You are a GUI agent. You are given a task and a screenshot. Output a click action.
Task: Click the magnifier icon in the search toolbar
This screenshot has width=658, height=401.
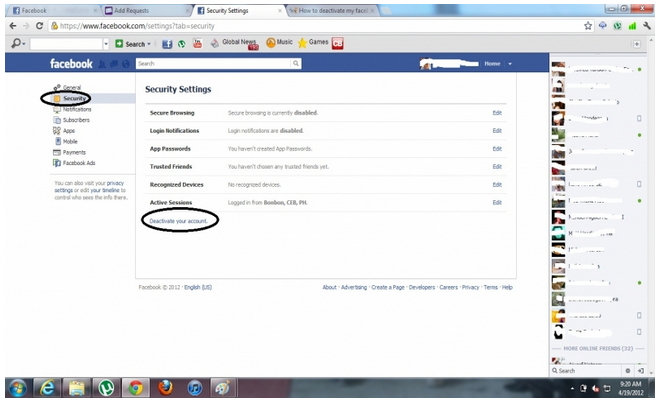(16, 43)
